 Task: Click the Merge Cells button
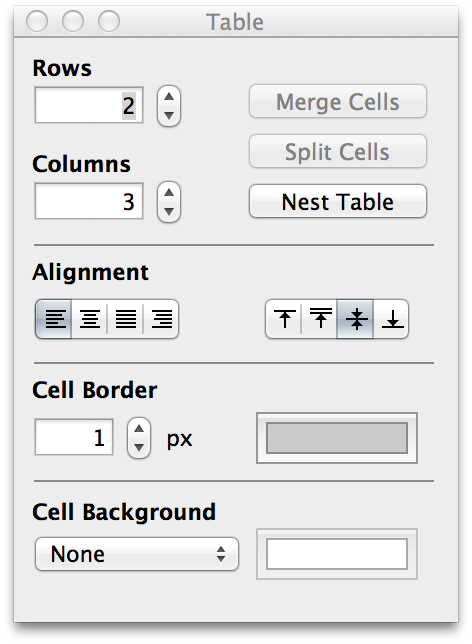point(338,101)
